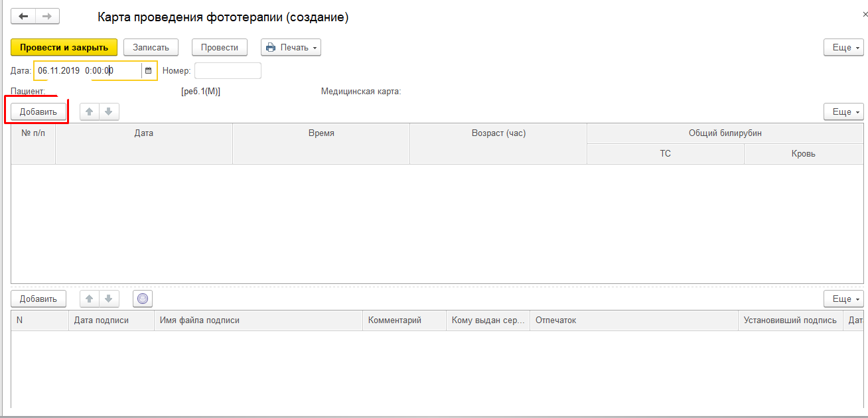868x418 pixels.
Task: Click the back navigation arrow
Action: (23, 17)
